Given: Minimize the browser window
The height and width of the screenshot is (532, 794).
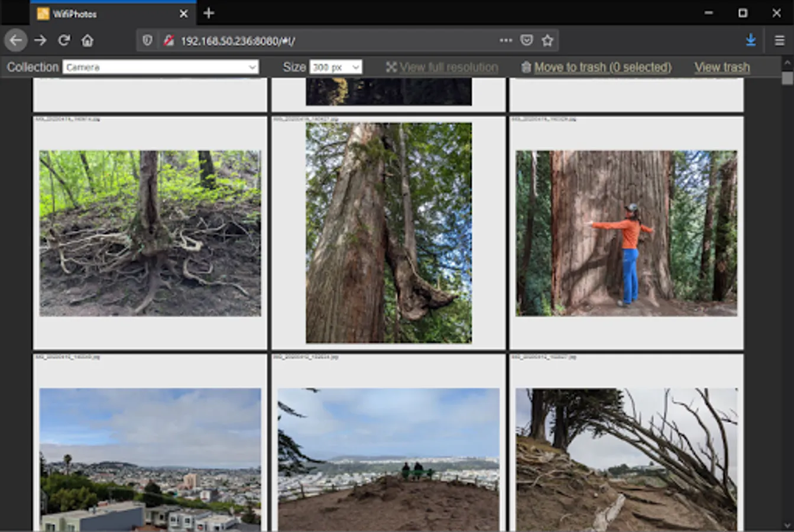Looking at the screenshot, I should [709, 13].
